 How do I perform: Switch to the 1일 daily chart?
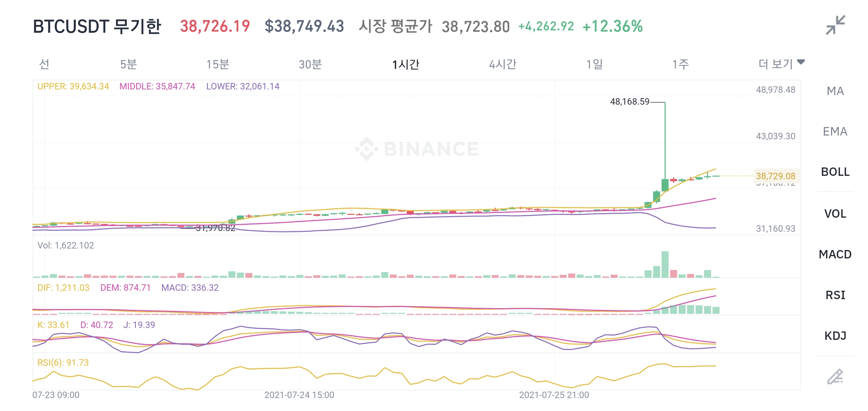click(594, 64)
